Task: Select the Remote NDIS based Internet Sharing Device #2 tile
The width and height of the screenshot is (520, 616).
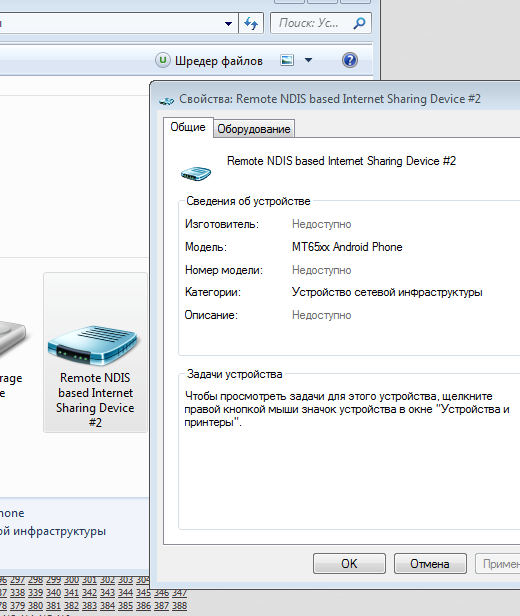Action: pos(95,352)
